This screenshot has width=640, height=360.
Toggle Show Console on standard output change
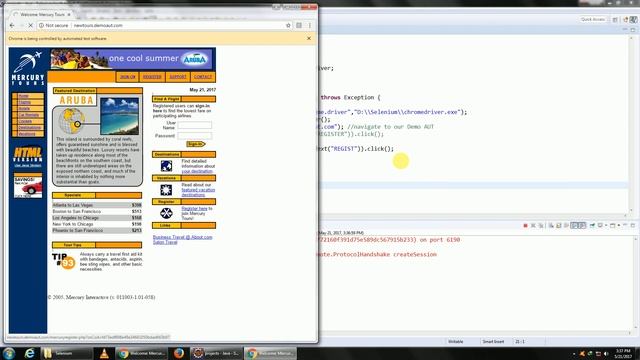[574, 226]
